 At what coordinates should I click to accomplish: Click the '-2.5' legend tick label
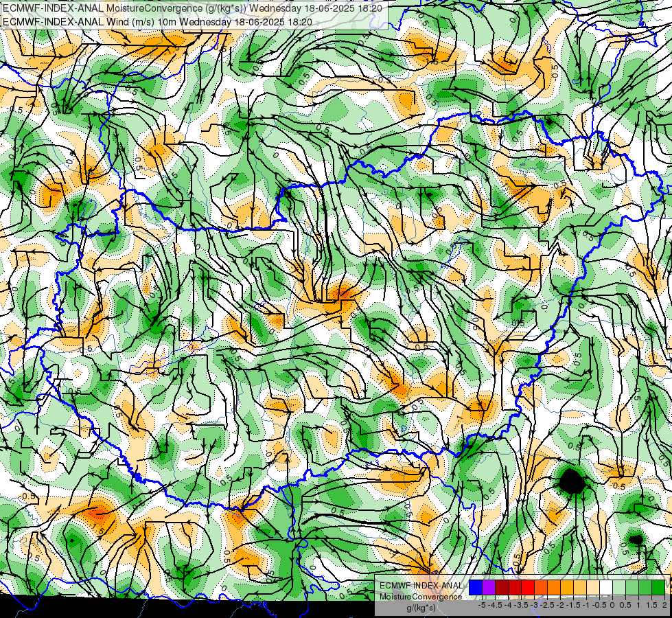click(547, 605)
